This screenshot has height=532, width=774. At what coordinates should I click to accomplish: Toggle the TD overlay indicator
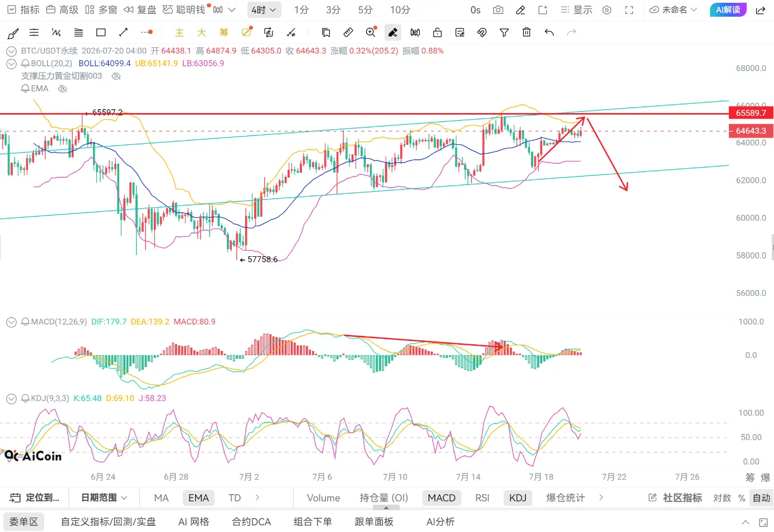[x=235, y=497]
